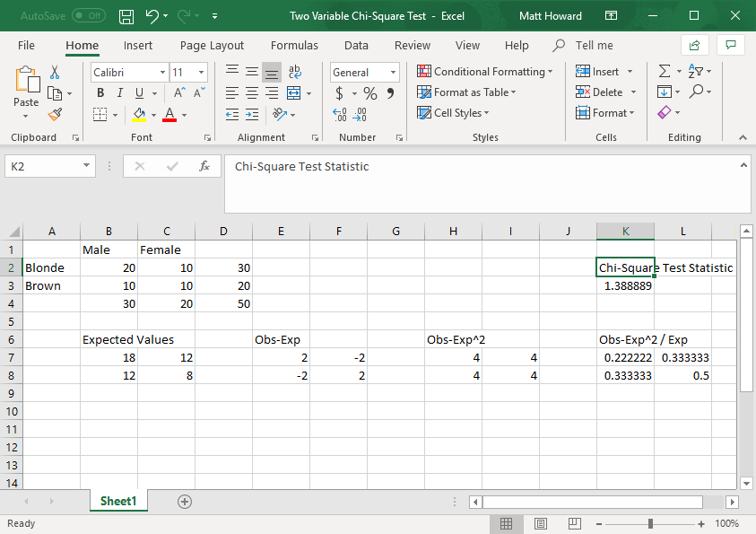Open the Calibri font name dropdown
756x534 pixels.
[163, 73]
